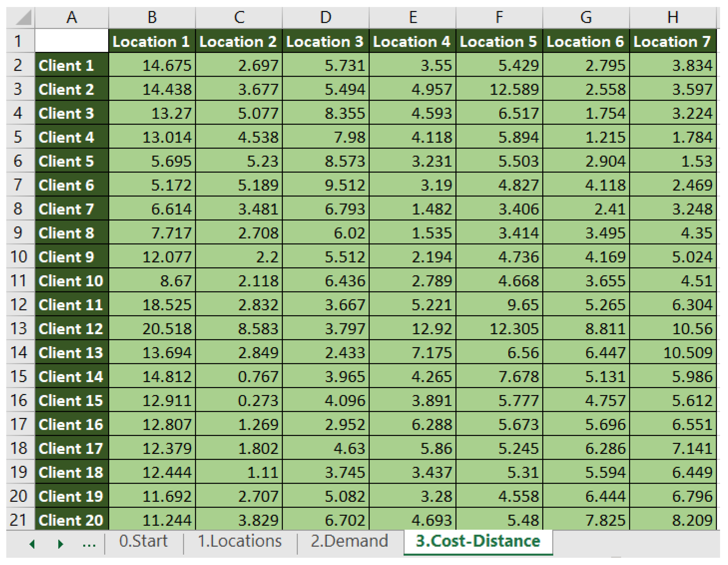Click the Location 7 header cell

pos(673,41)
